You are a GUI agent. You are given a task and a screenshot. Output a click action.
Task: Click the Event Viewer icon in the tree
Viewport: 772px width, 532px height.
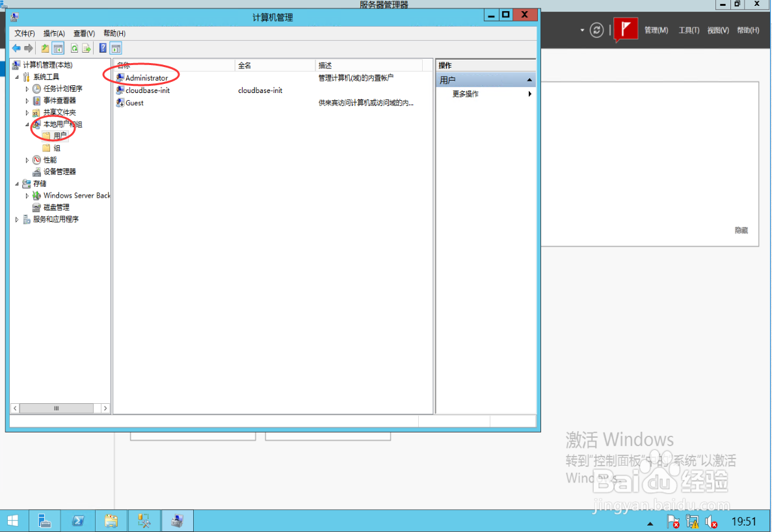37,100
